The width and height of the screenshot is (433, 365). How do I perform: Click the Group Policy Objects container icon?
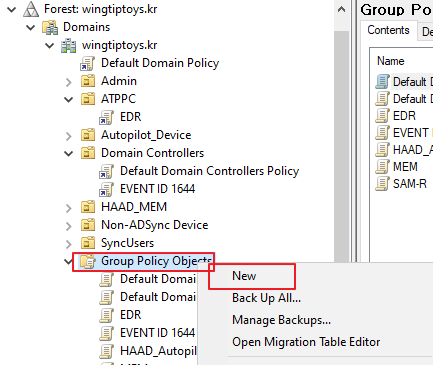coord(88,261)
